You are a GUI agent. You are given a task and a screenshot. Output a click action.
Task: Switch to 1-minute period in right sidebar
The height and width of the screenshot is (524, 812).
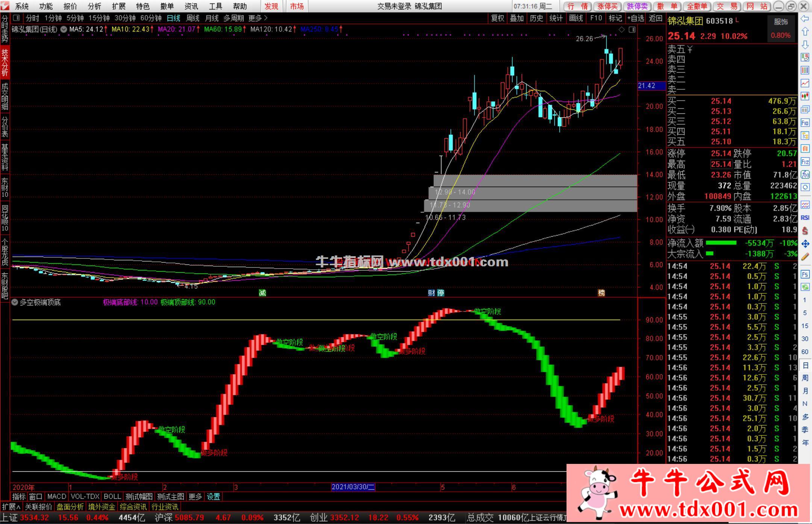(805, 300)
